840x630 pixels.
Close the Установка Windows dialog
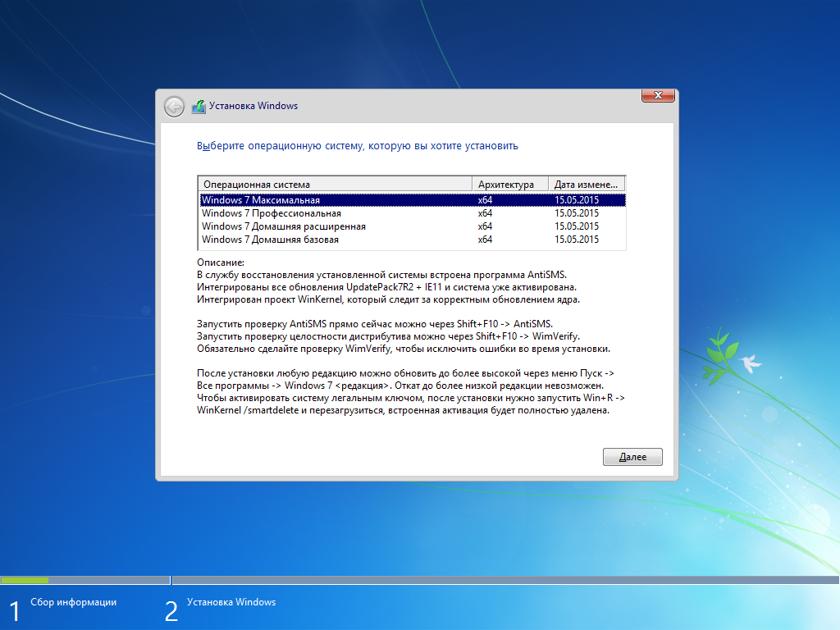coord(658,95)
